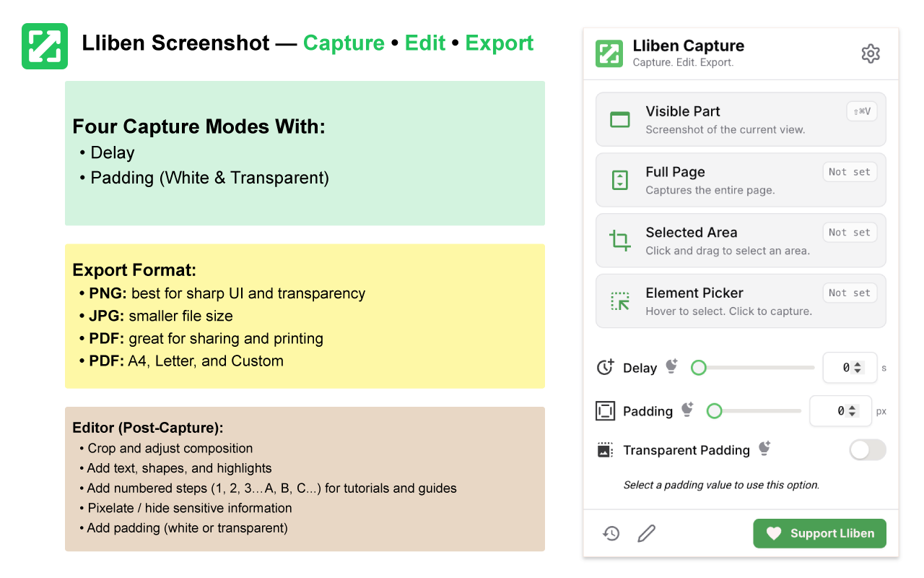
Task: Show the Delay lightbulb tip
Action: tap(672, 366)
